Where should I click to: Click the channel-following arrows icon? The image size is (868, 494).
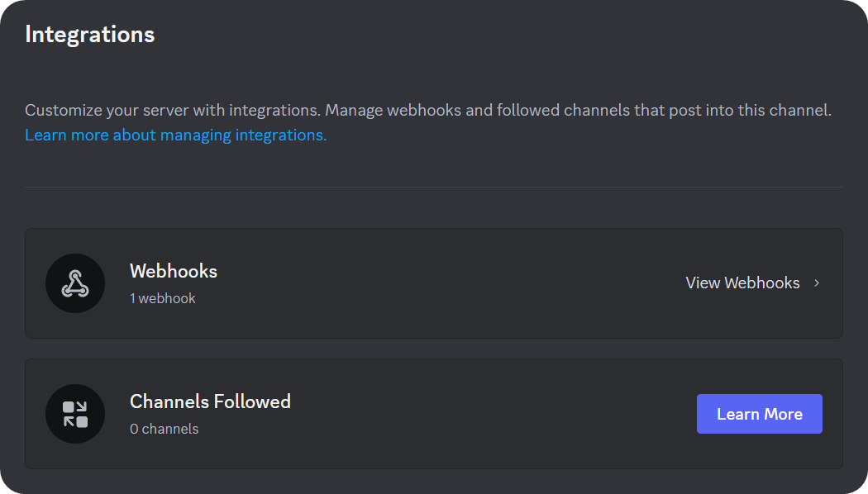pyautogui.click(x=75, y=413)
